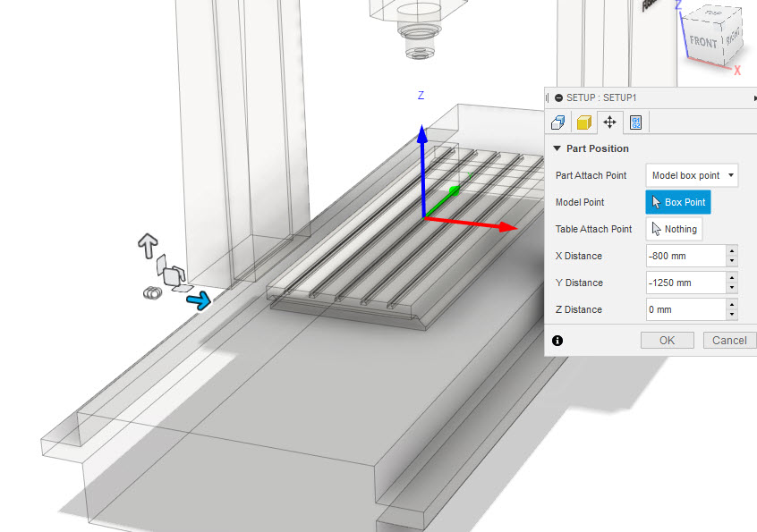757x532 pixels.
Task: Click the Nothing selector for Table Attach Point
Action: pos(674,229)
